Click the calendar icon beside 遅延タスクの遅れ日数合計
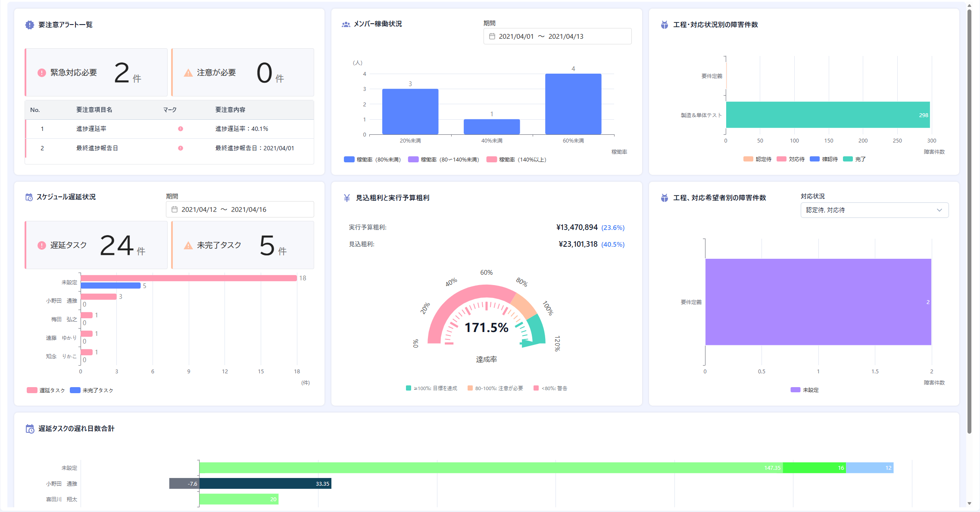980x512 pixels. (30, 429)
